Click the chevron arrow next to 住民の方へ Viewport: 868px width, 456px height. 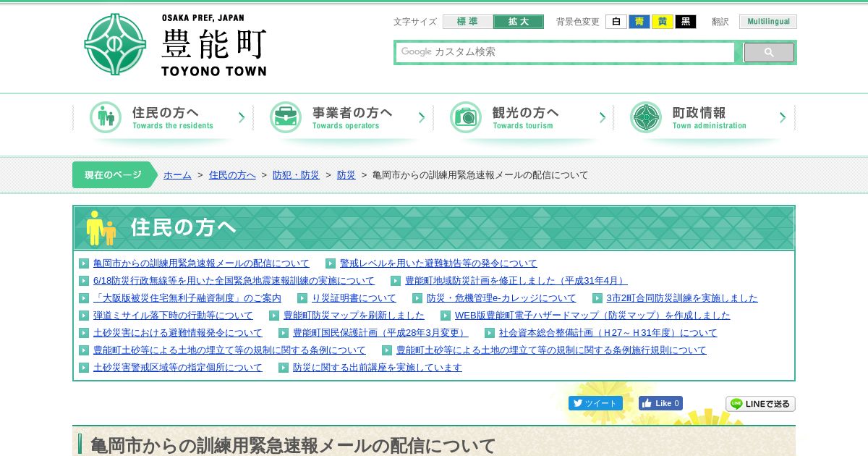pos(242,117)
